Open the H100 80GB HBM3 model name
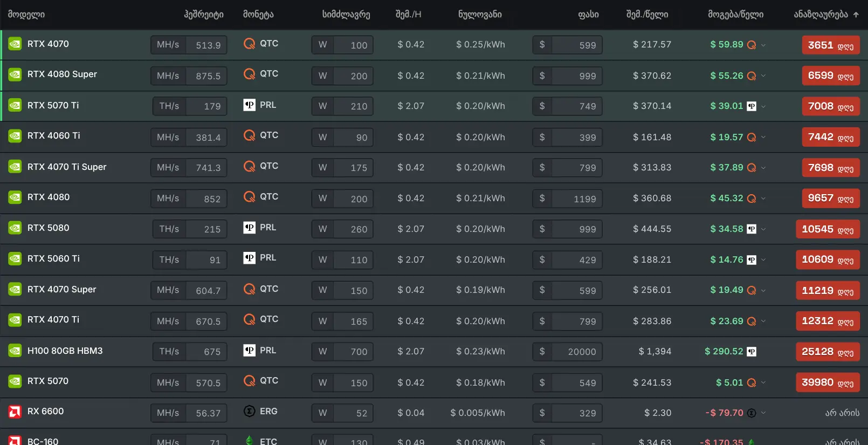Viewport: 868px width, 445px height. pos(65,351)
